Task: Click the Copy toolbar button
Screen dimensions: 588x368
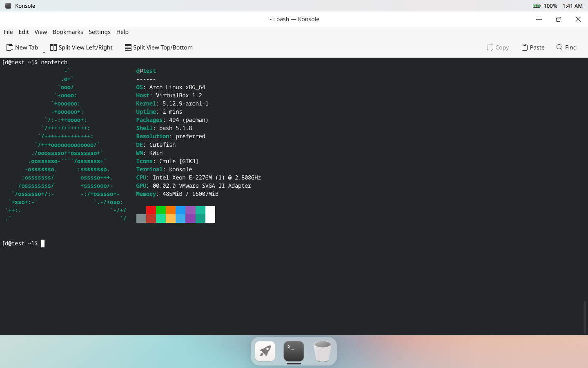Action: (497, 47)
